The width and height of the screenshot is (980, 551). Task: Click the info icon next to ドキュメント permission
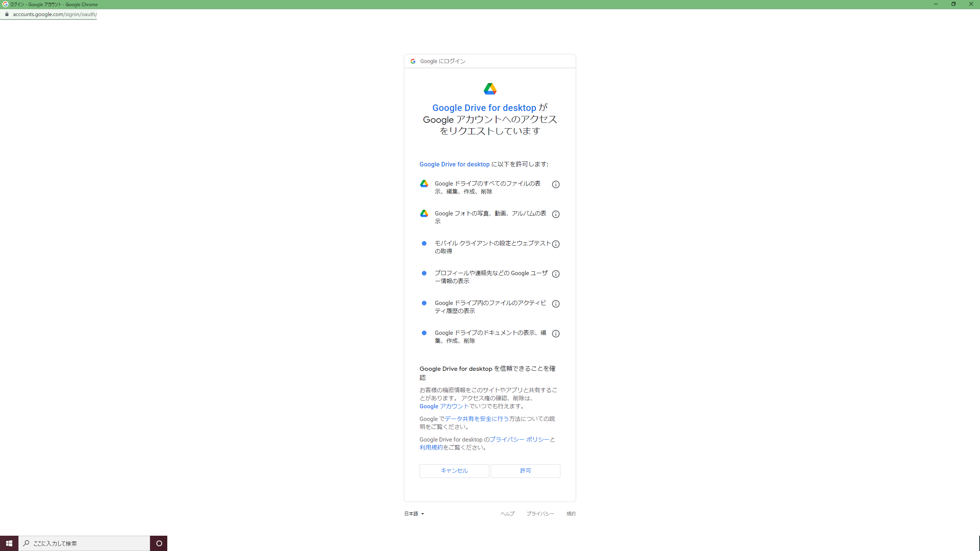[x=556, y=333]
